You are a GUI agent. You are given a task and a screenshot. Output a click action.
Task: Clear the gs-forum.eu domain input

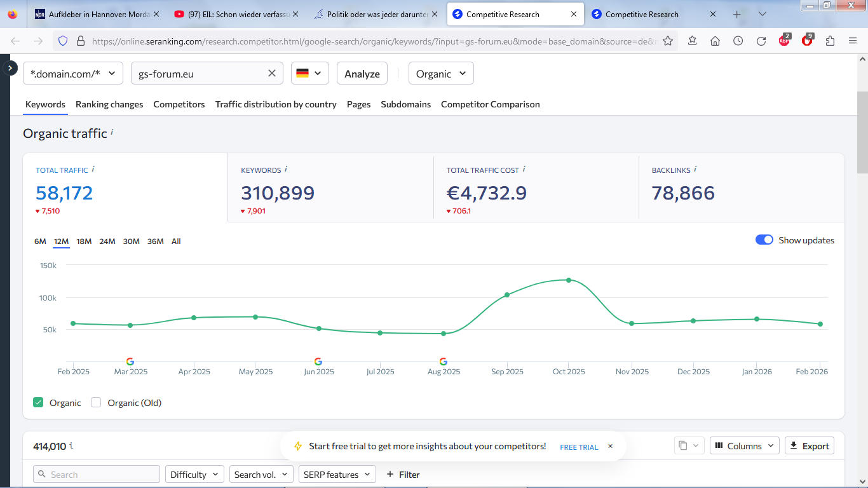(x=272, y=74)
